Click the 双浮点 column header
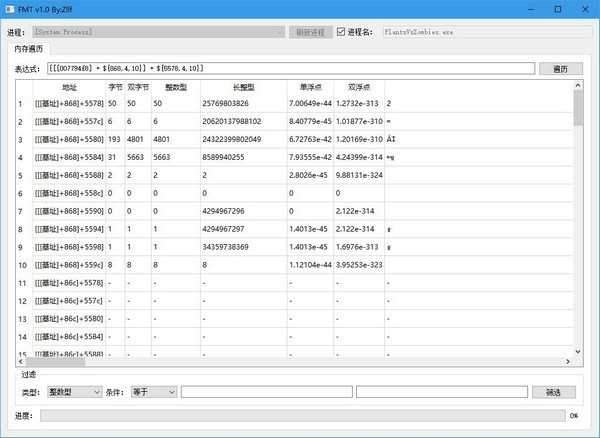 tap(359, 87)
